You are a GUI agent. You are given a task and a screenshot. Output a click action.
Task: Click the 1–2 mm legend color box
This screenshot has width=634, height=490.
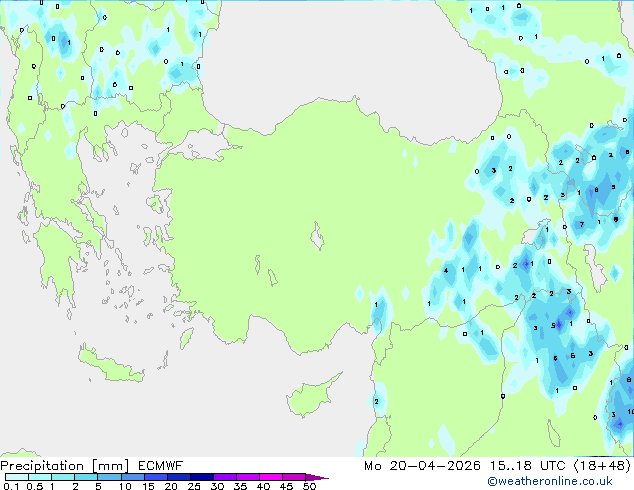[63, 477]
